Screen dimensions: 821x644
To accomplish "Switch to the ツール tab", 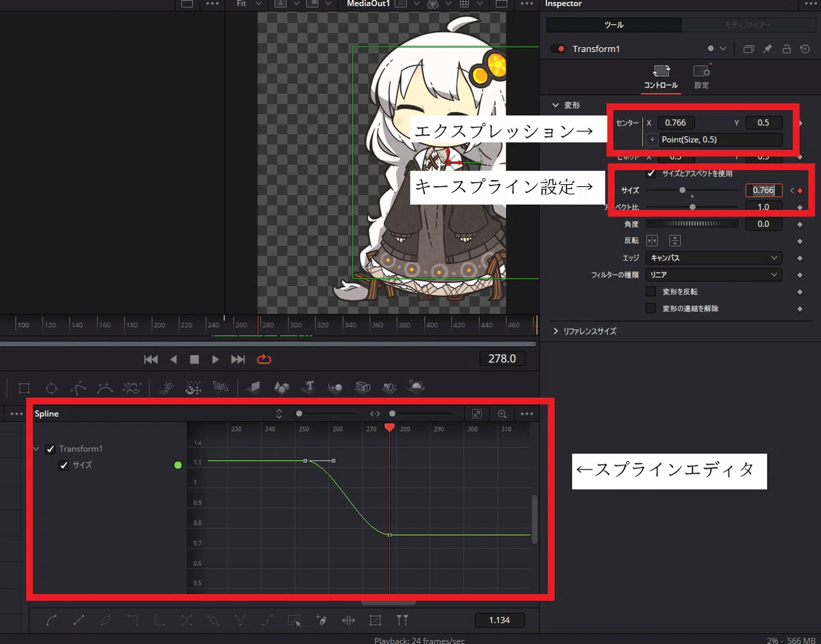I will coord(614,25).
